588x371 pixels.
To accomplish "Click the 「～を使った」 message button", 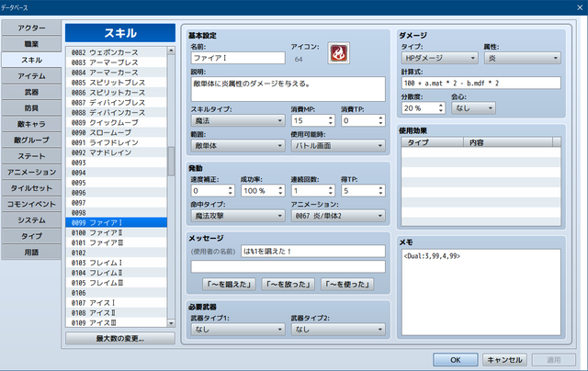I will pyautogui.click(x=347, y=285).
